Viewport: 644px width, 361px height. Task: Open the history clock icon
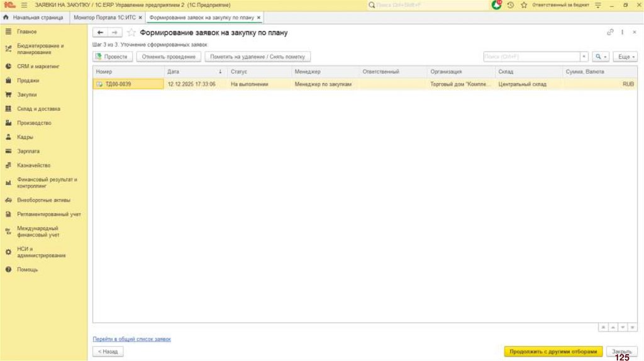[511, 5]
